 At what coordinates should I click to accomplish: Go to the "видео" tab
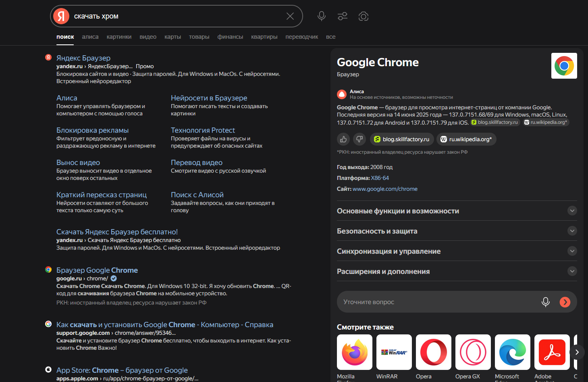pos(148,37)
